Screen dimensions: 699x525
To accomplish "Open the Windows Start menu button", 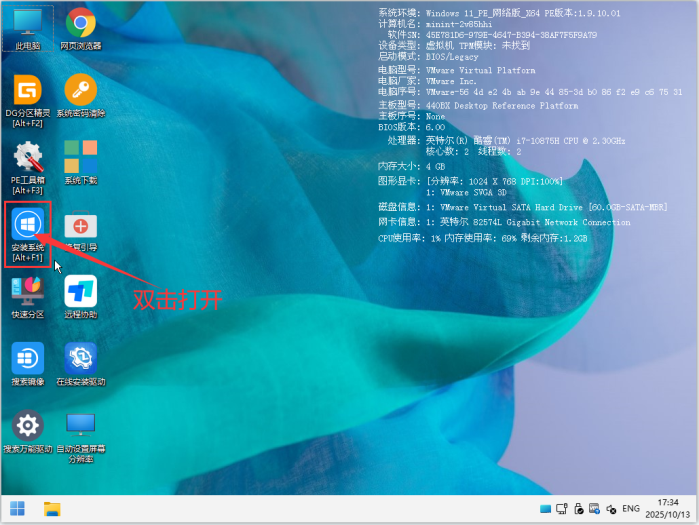I will tap(17, 508).
